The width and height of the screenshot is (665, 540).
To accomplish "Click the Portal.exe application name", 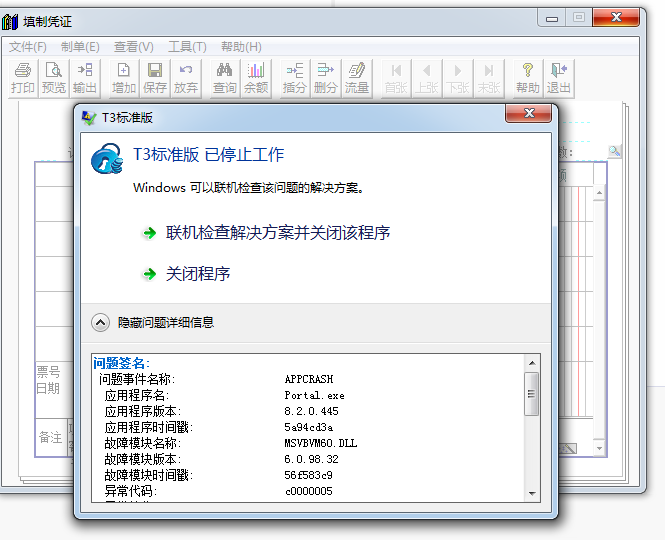I will coord(314,395).
